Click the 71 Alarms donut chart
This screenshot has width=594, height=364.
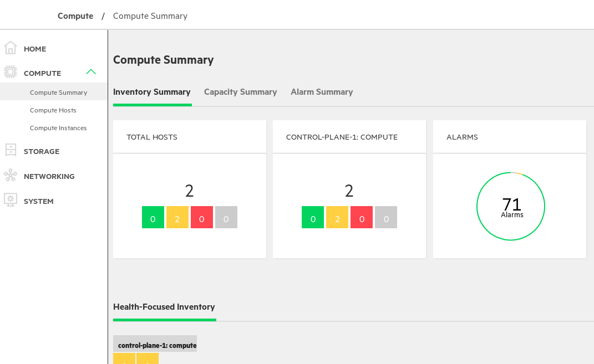click(x=511, y=206)
